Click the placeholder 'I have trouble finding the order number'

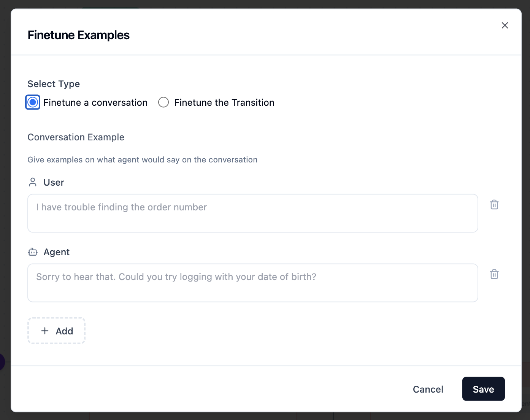pyautogui.click(x=121, y=207)
